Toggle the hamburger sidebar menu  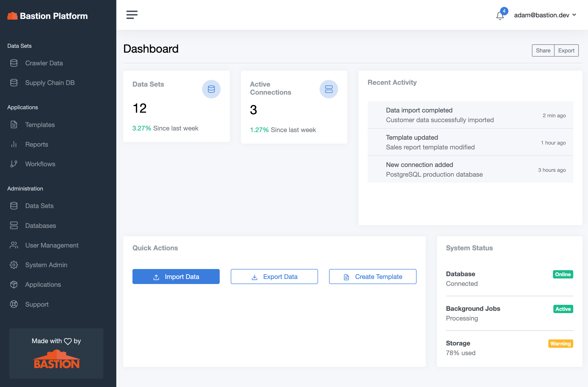pyautogui.click(x=132, y=15)
